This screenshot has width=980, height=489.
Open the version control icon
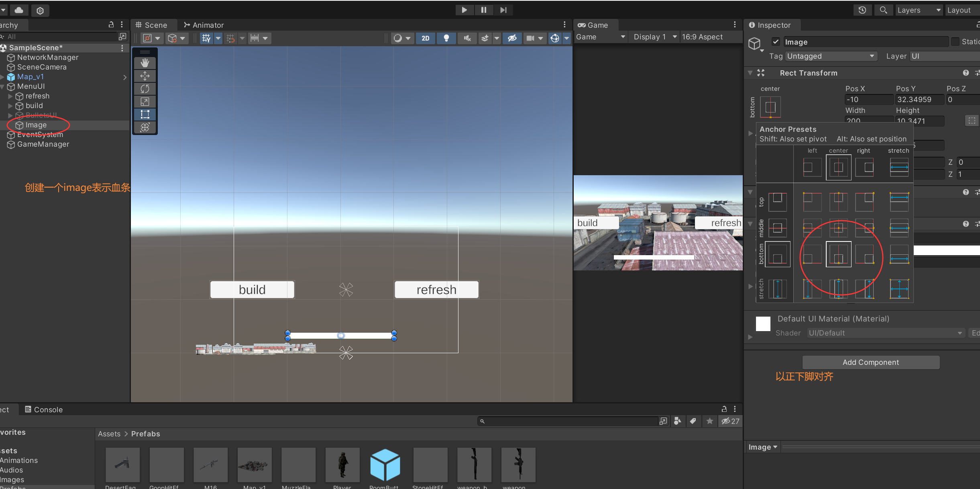40,10
